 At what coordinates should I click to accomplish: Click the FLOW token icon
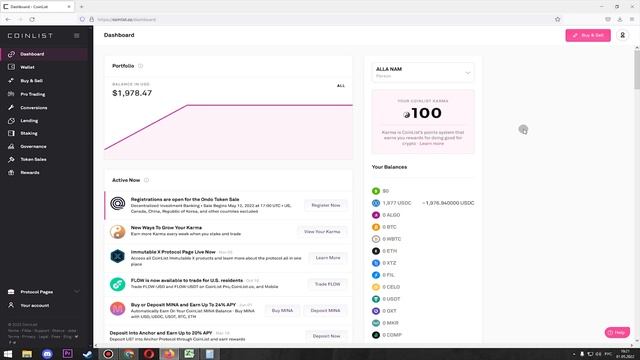pyautogui.click(x=118, y=284)
